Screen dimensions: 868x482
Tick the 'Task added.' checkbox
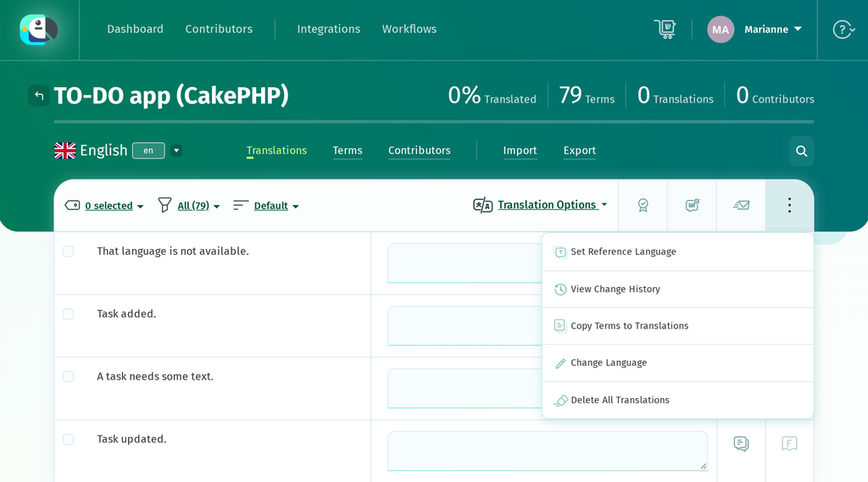tap(68, 313)
